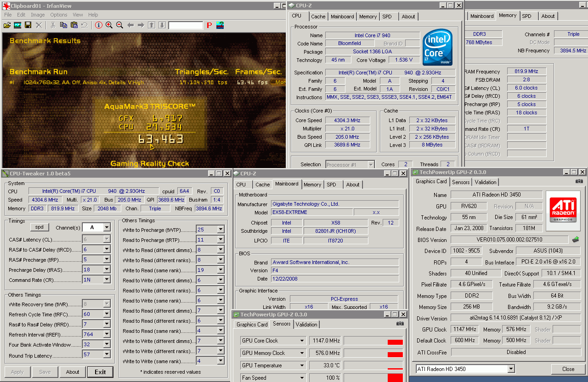The image size is (588, 382).
Task: Click Exit button in CPU-Tweaker
Action: [100, 372]
